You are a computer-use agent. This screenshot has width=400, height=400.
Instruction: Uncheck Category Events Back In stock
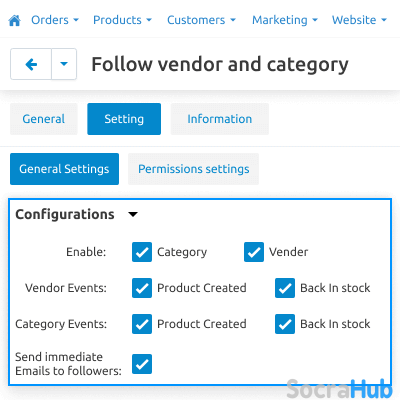tap(285, 324)
